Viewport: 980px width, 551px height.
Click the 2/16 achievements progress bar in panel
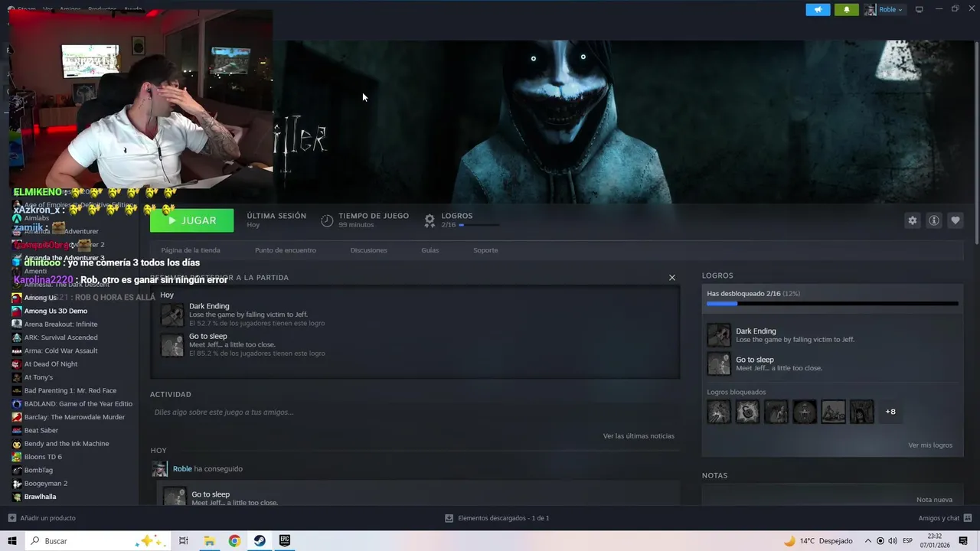point(832,304)
